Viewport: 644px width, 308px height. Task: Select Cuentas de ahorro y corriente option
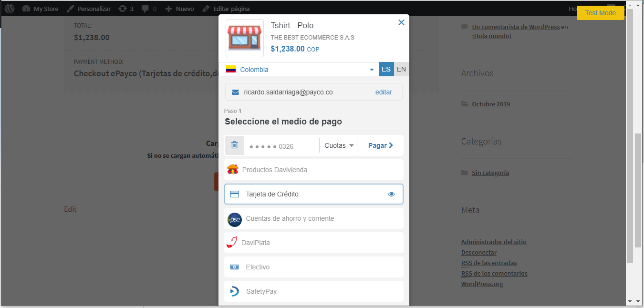[x=314, y=218]
